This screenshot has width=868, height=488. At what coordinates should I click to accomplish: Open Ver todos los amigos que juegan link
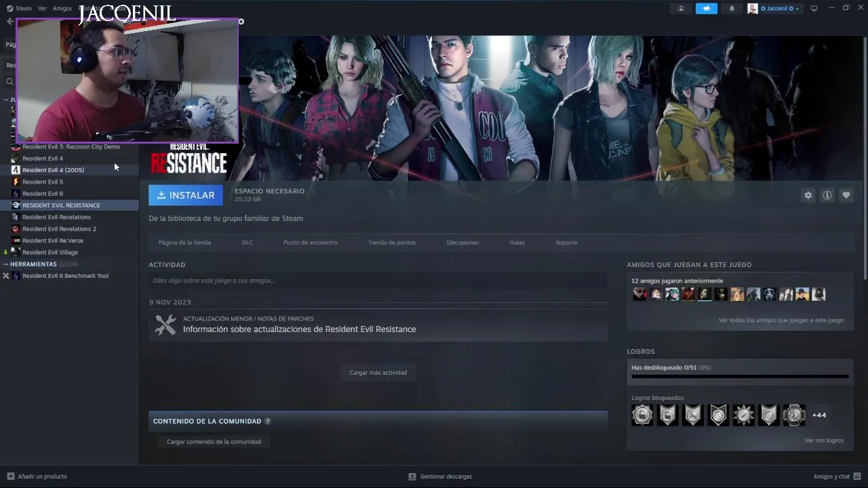pos(781,320)
